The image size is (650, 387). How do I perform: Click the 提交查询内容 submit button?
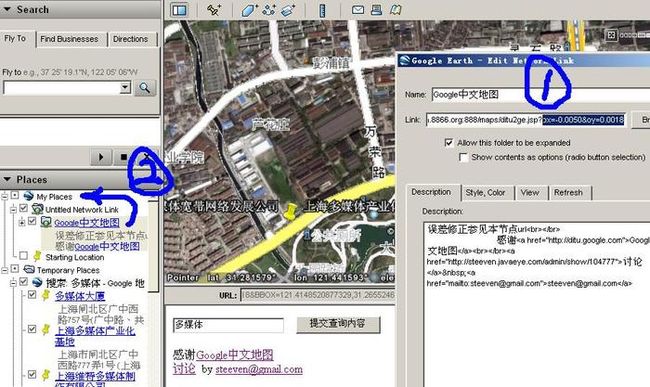point(338,324)
